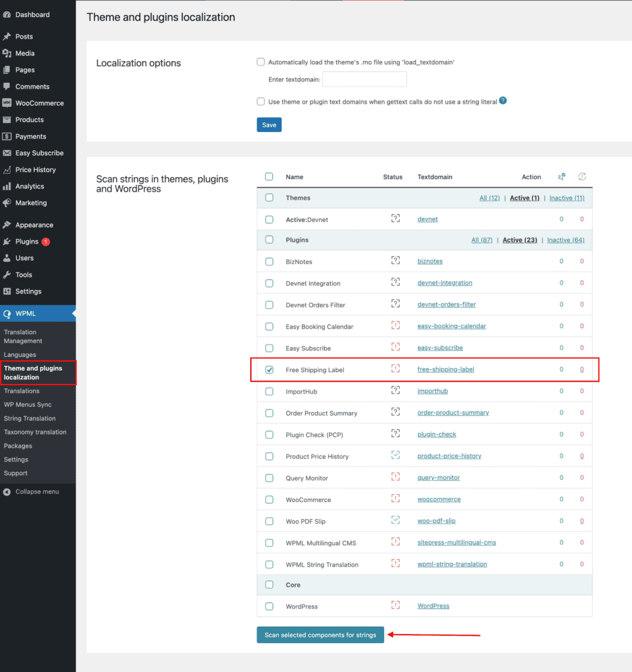Image resolution: width=632 pixels, height=672 pixels.
Task: Check the WooCommerce plugin checkbox
Action: (269, 499)
